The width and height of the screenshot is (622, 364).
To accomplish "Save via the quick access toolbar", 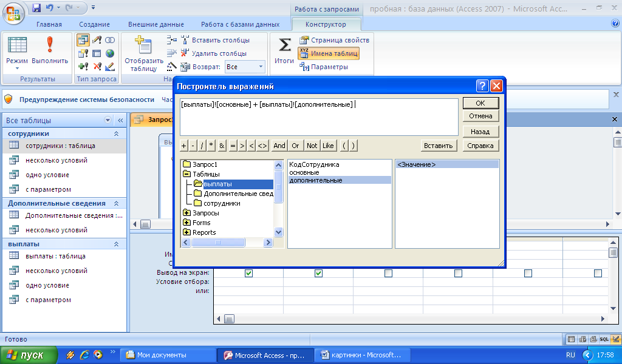I will [36, 7].
